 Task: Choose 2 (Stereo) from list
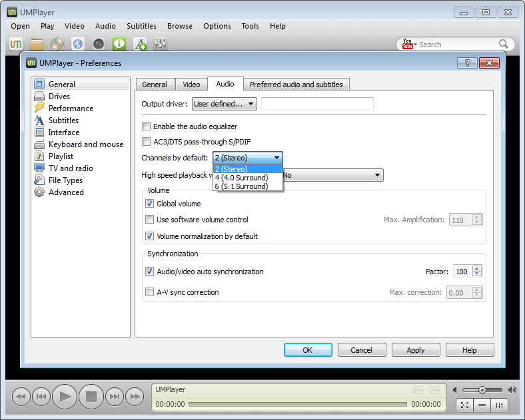pyautogui.click(x=248, y=169)
